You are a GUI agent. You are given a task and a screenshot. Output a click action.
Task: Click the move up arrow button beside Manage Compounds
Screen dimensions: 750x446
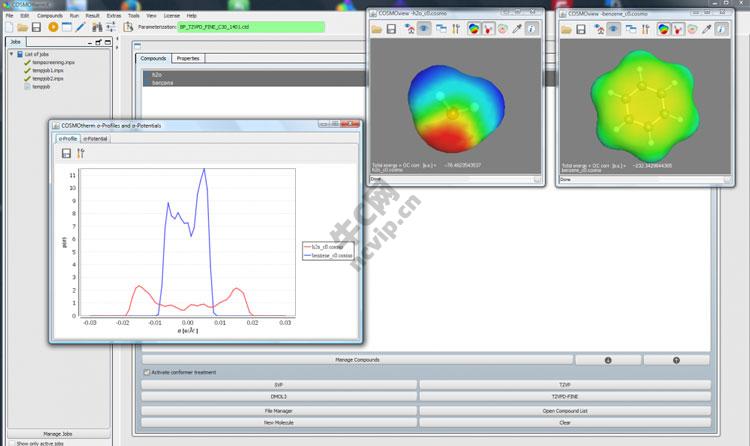pos(676,360)
